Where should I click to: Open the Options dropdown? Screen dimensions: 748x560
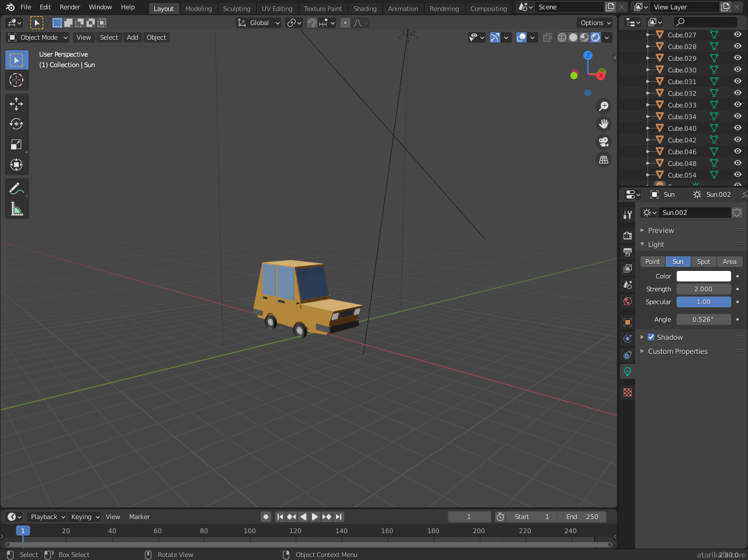595,23
